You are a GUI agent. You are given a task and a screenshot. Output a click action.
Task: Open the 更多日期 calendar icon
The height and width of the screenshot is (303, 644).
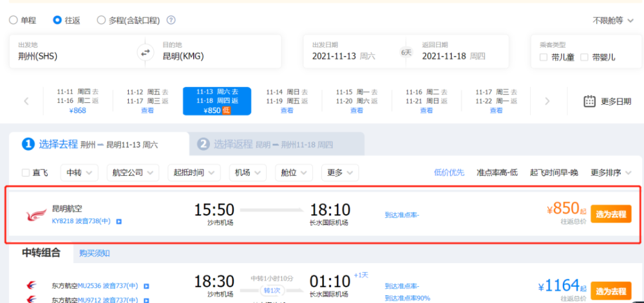tap(589, 101)
